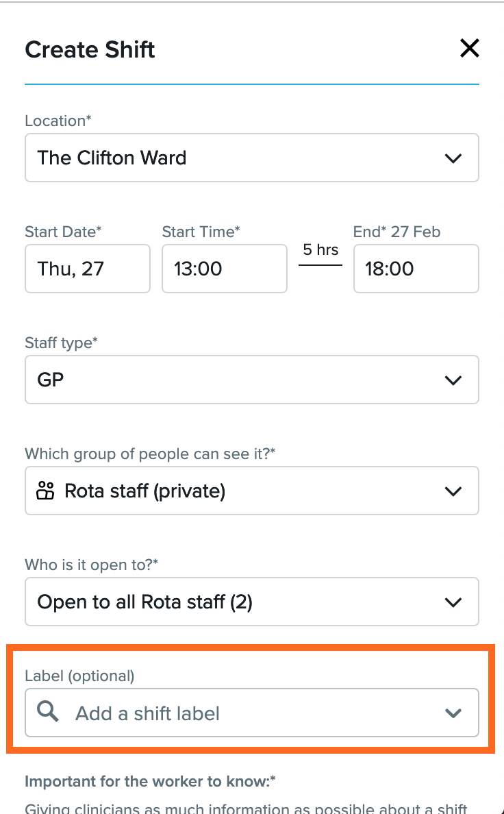This screenshot has width=504, height=814.
Task: Open the Open to all Rota staff dropdown
Action: click(252, 602)
